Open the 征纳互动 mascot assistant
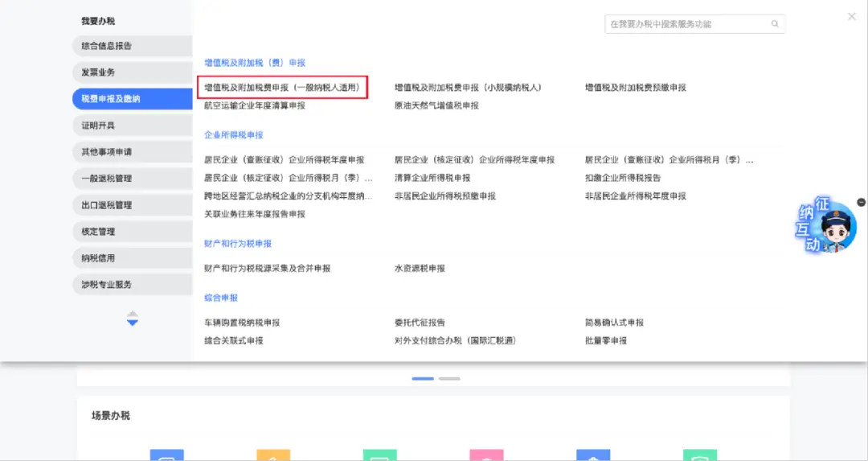Viewport: 868px width, 461px height. (x=827, y=226)
